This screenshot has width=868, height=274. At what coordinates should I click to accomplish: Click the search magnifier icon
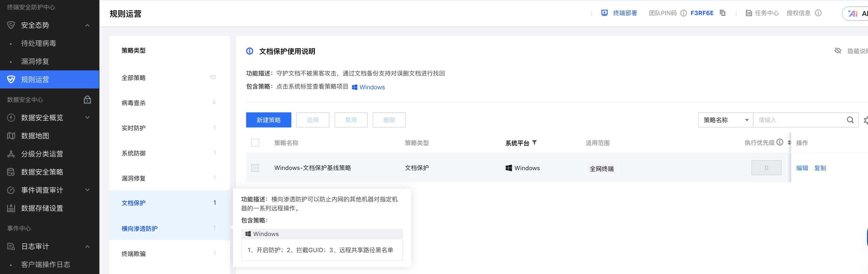[850, 120]
